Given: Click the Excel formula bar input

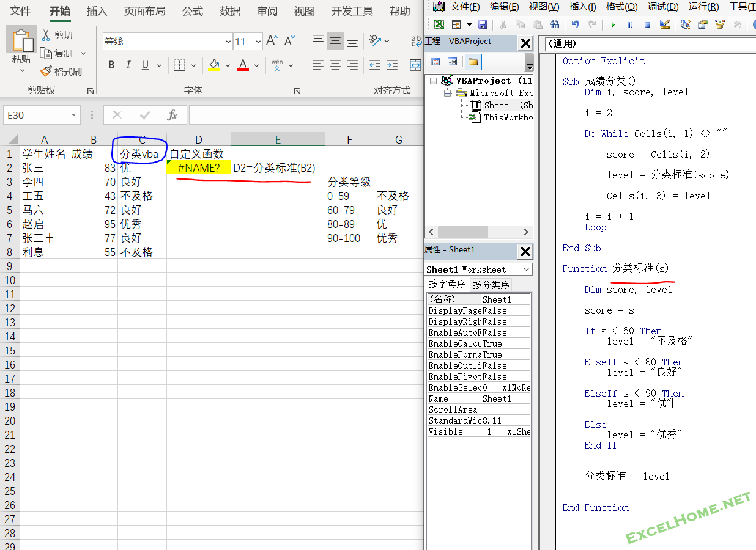Looking at the screenshot, I should pos(306,115).
